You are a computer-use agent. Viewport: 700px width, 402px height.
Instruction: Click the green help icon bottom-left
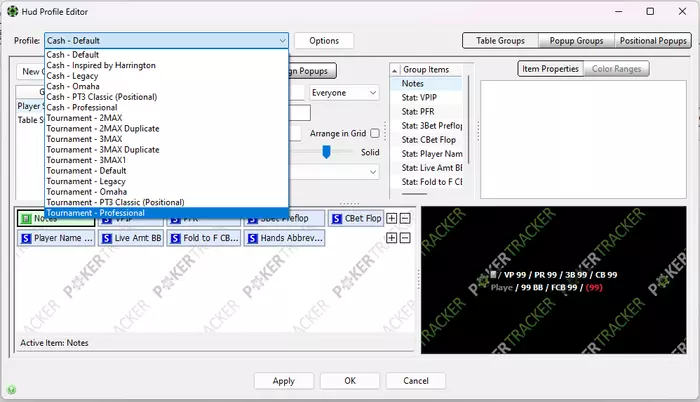pos(12,389)
